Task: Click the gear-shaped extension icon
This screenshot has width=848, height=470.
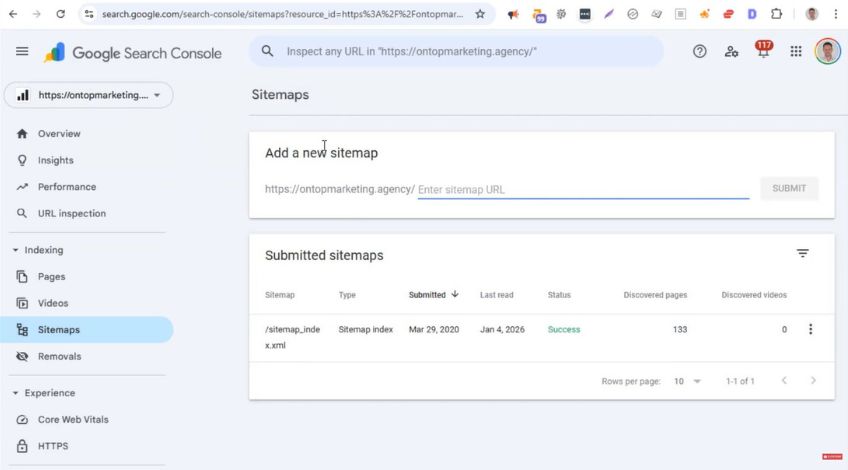Action: 561,14
